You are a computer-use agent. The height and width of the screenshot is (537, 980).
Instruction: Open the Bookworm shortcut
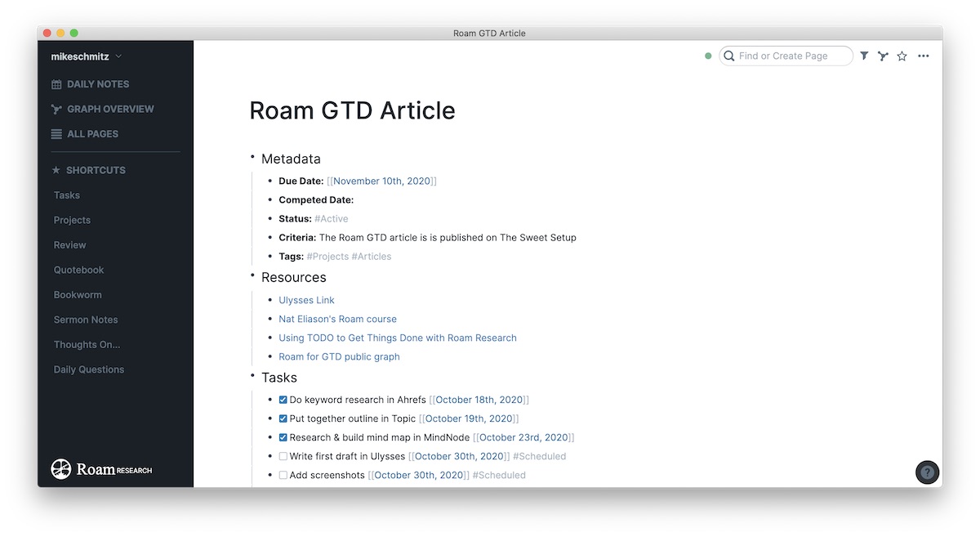coord(78,295)
